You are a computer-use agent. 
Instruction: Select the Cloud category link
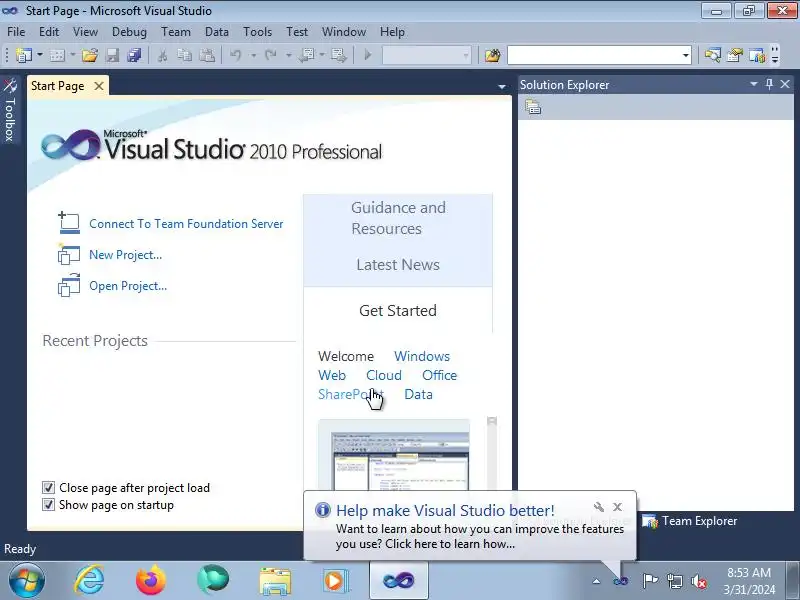click(x=384, y=375)
